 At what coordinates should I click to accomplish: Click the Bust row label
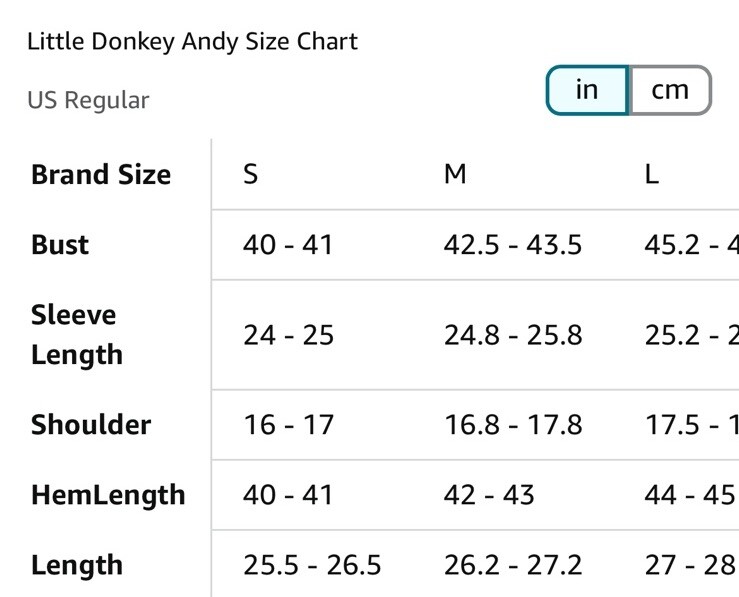coord(60,245)
